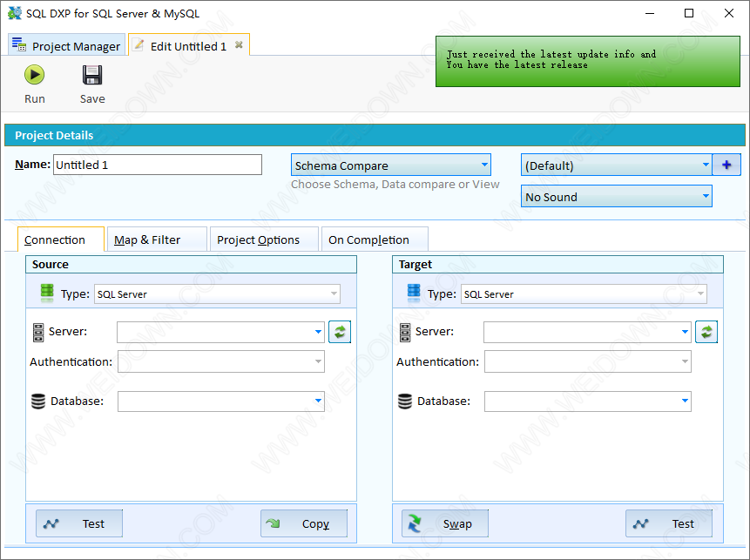Refresh the Source server list
The height and width of the screenshot is (560, 750).
point(340,332)
